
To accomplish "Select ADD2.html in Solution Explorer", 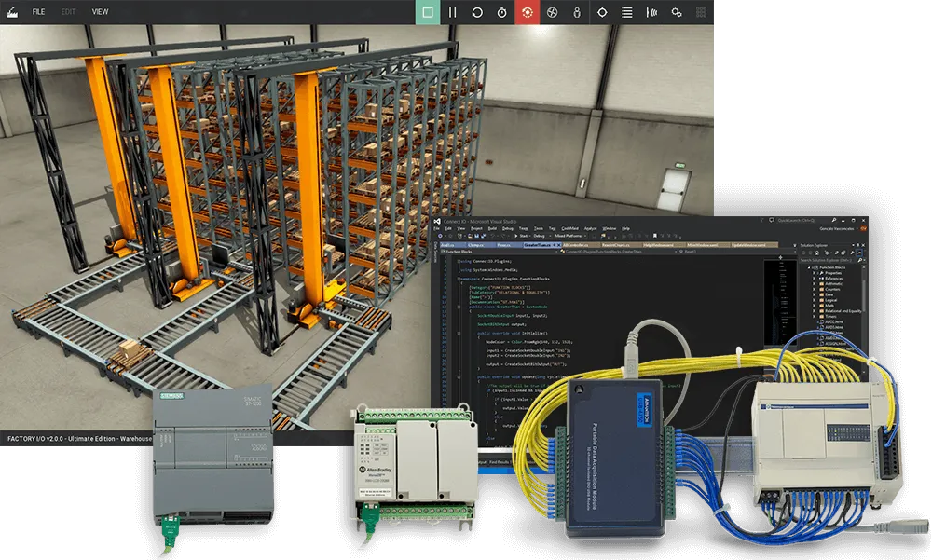I will point(833,321).
